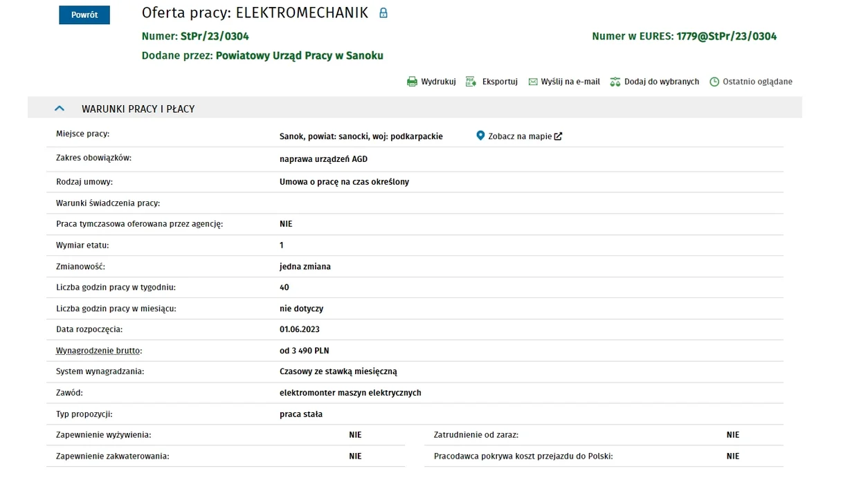
Task: Click the WARUNKI PRACY I PŁACY header
Action: 138,109
